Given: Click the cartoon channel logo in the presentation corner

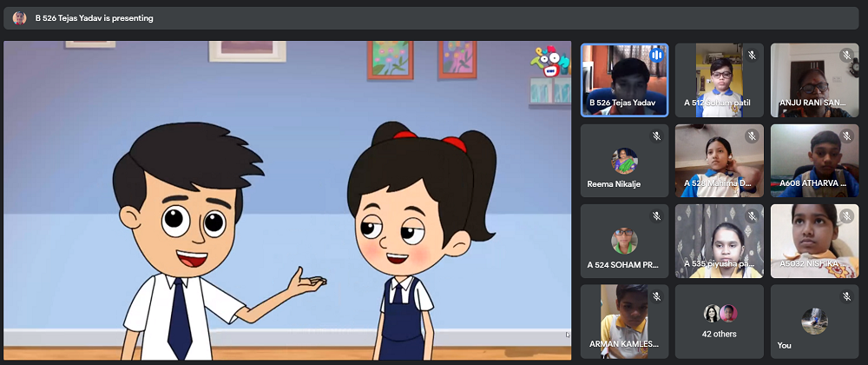Looking at the screenshot, I should [x=549, y=63].
